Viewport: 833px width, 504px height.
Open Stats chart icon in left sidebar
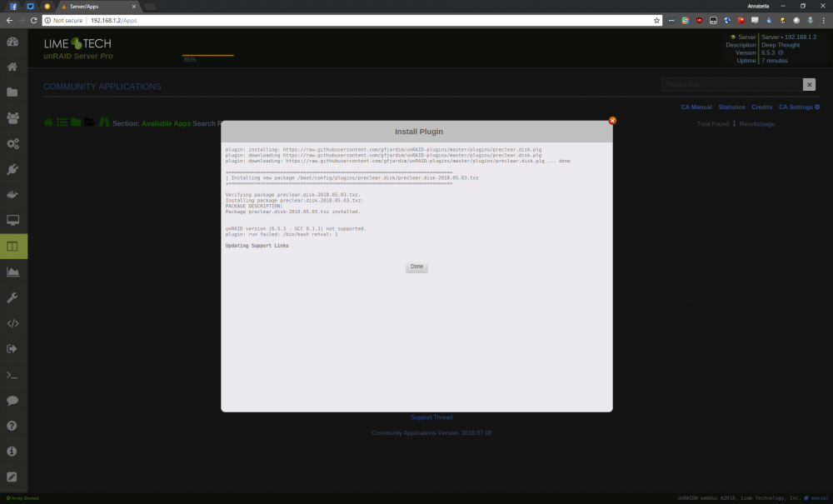[x=12, y=272]
